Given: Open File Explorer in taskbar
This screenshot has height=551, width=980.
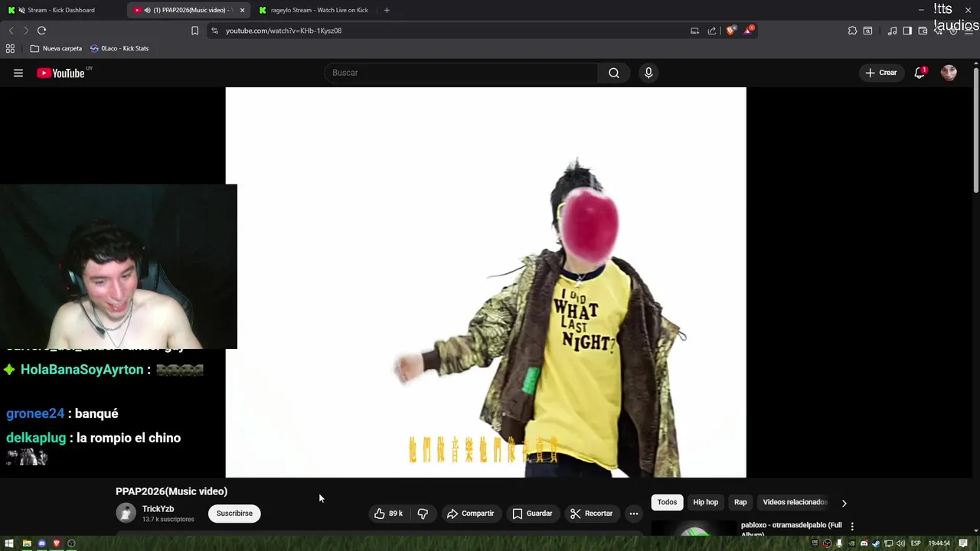Looking at the screenshot, I should point(26,543).
